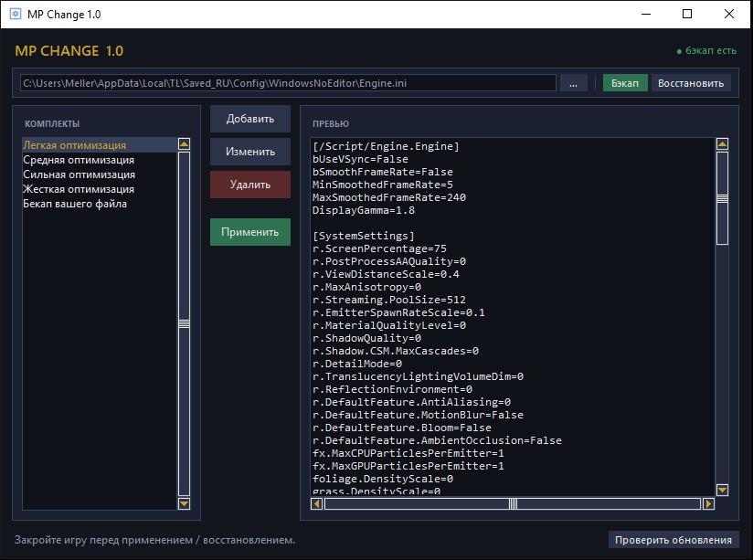The height and width of the screenshot is (560, 753).
Task: Click the red Удалить button
Action: tap(250, 185)
